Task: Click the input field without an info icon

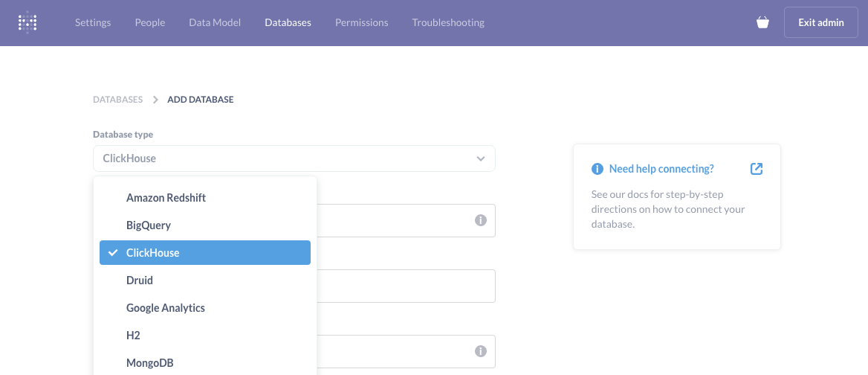Action: coord(406,286)
